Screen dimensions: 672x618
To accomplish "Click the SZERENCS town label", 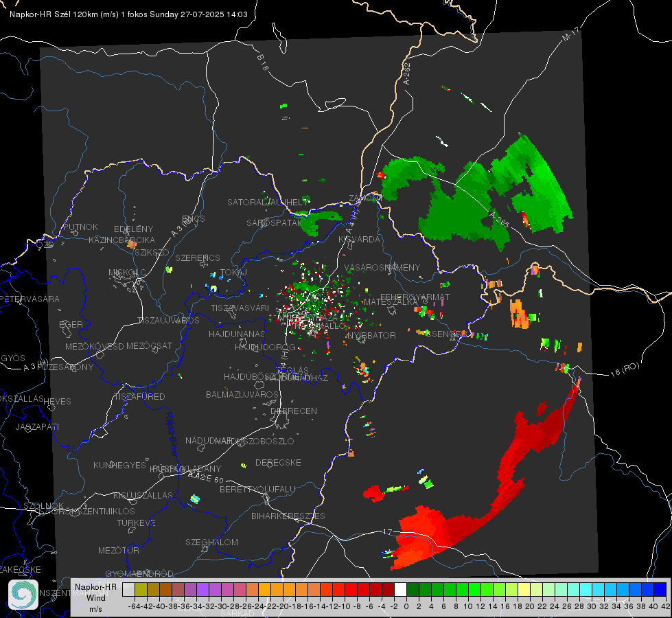I will tap(198, 257).
